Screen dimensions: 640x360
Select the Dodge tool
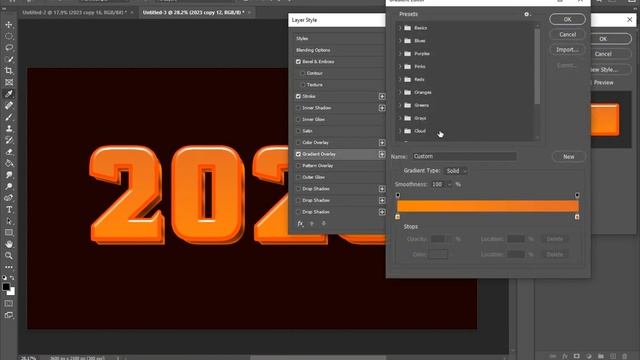(9, 187)
